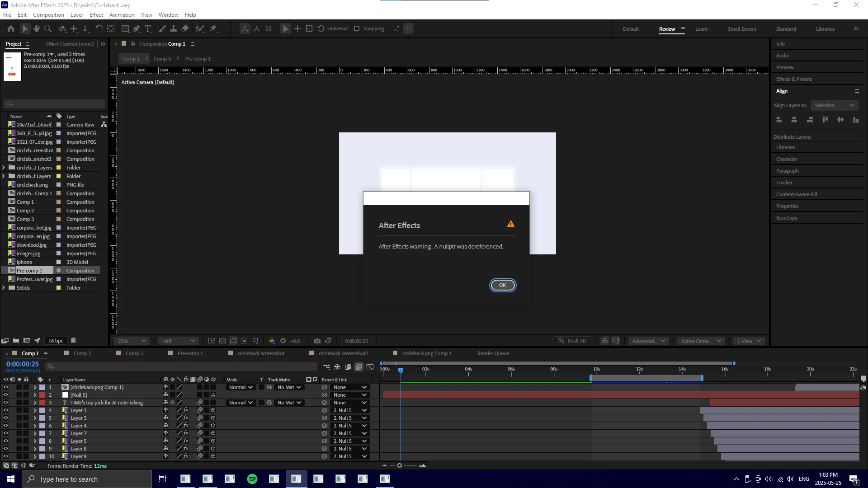Open the Animation menu

coord(122,14)
